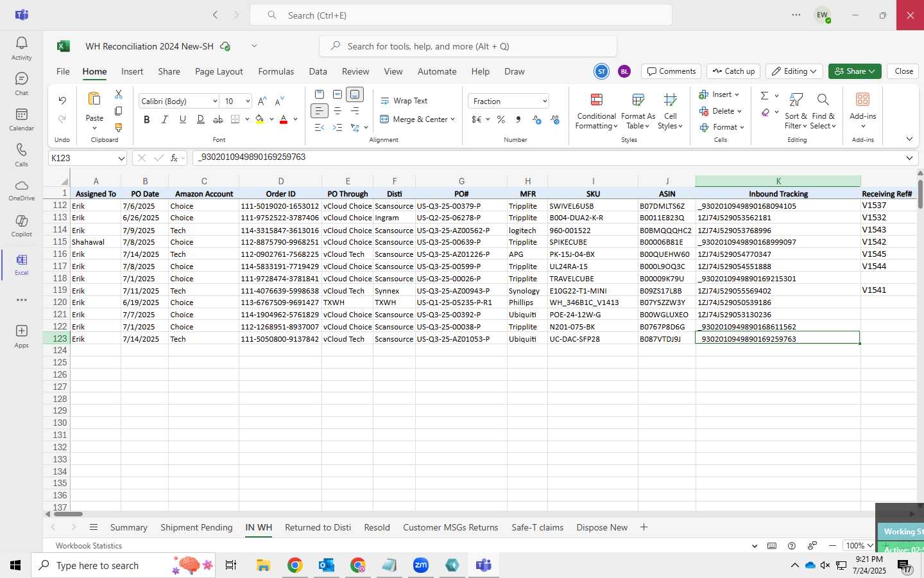Click the Decrease Indent icon
The height and width of the screenshot is (578, 924).
(320, 128)
